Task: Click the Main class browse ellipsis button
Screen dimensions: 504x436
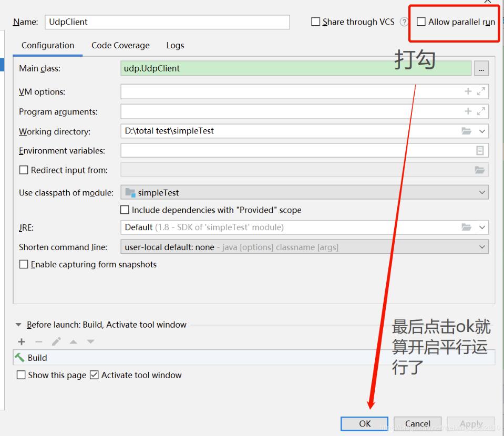Action: point(481,68)
